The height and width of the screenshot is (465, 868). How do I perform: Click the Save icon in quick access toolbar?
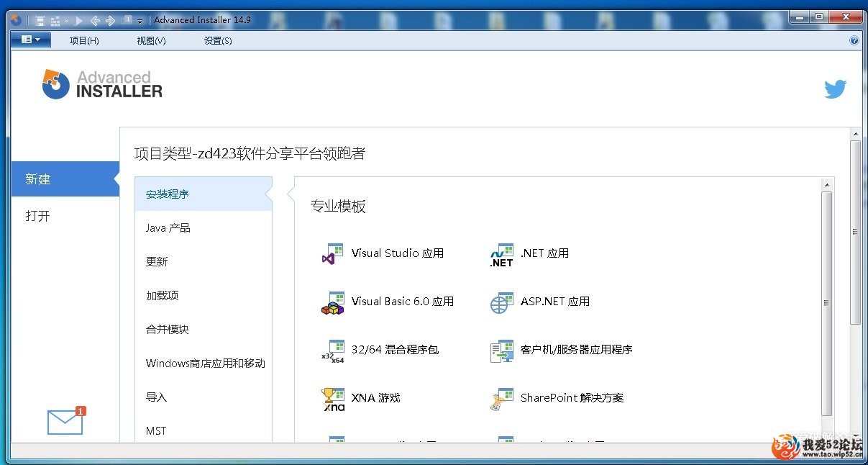pos(40,20)
